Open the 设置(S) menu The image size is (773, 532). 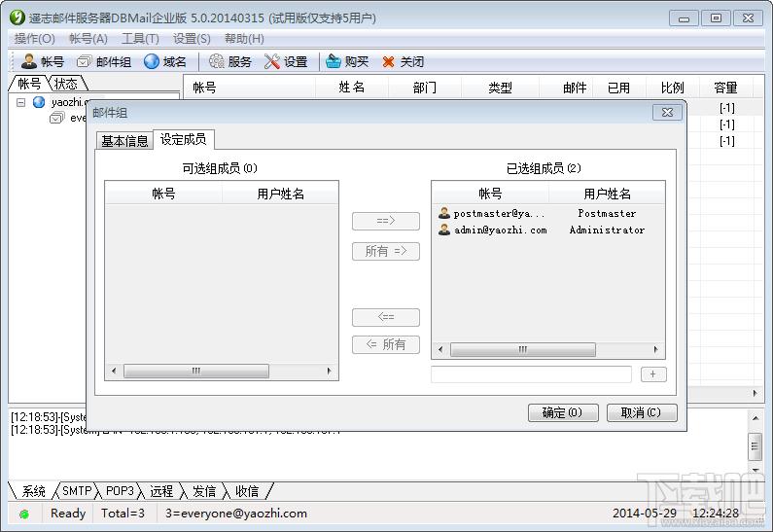(192, 39)
